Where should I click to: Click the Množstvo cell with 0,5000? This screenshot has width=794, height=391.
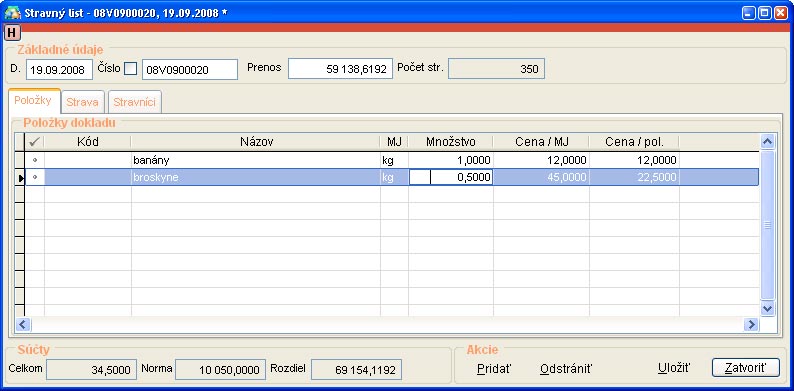[x=451, y=177]
